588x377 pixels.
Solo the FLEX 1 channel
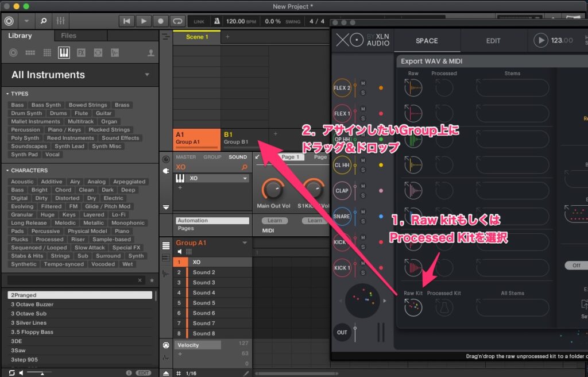click(363, 118)
